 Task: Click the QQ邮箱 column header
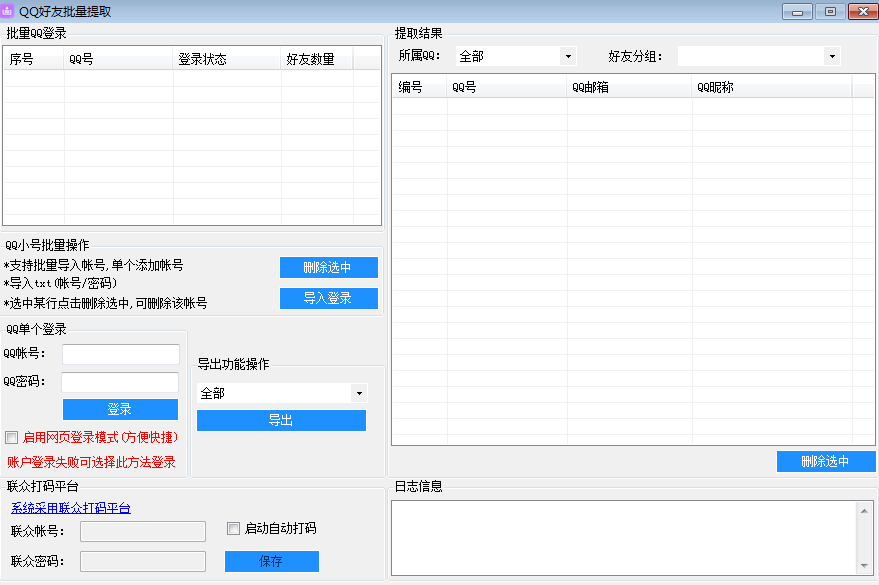tap(629, 87)
